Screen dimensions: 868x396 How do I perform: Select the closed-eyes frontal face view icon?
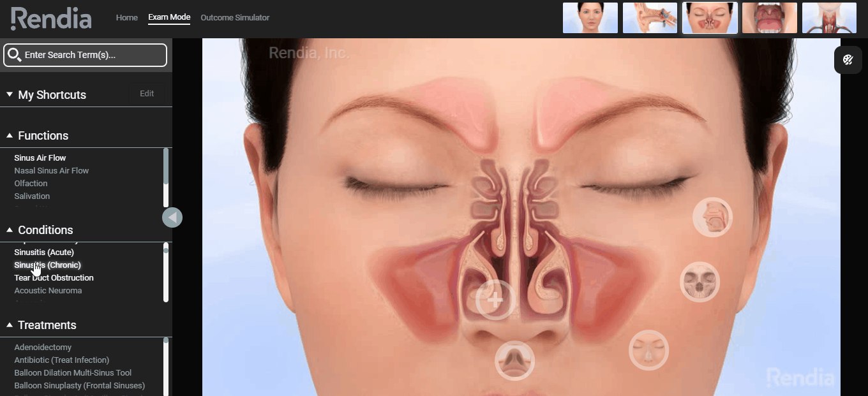(648, 350)
